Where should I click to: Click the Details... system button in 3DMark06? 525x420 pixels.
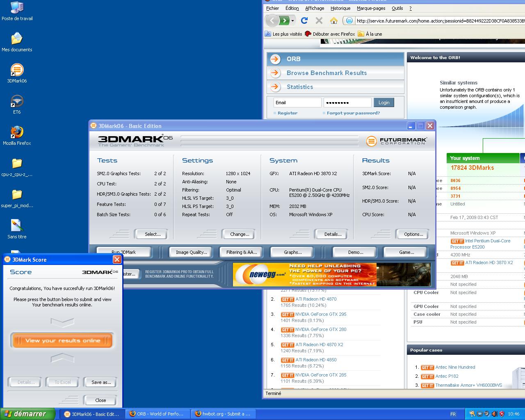tap(331, 234)
